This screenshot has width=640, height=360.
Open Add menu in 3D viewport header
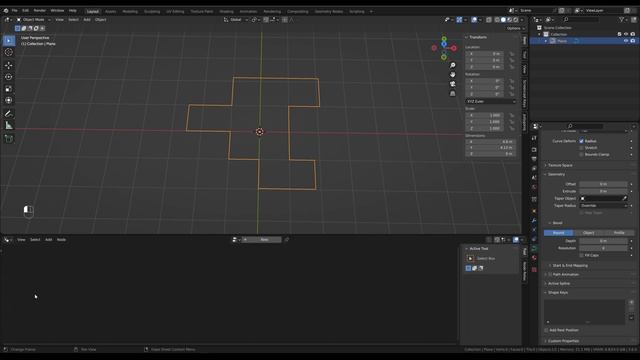[x=87, y=20]
